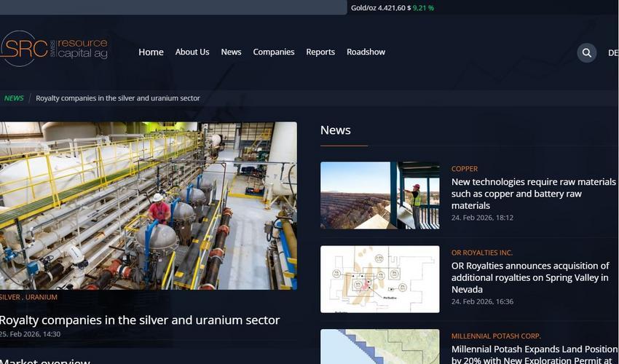Open article New technologies require raw materials
This screenshot has height=364, width=619.
pyautogui.click(x=533, y=194)
